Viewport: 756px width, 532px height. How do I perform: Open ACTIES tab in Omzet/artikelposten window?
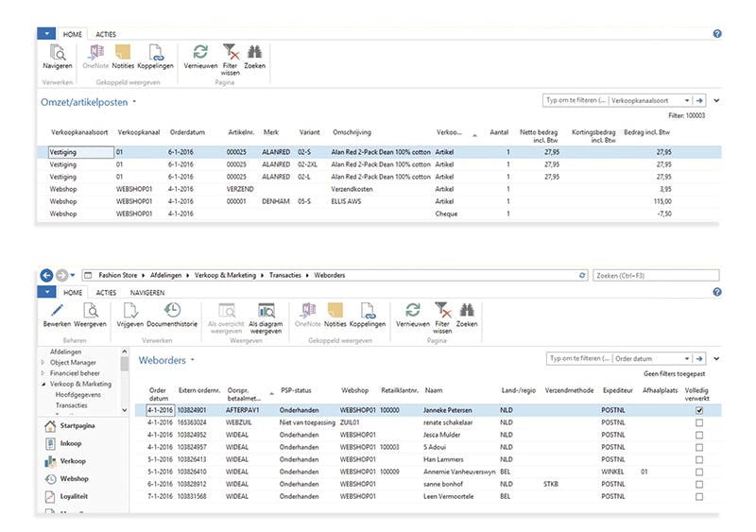[x=106, y=33]
